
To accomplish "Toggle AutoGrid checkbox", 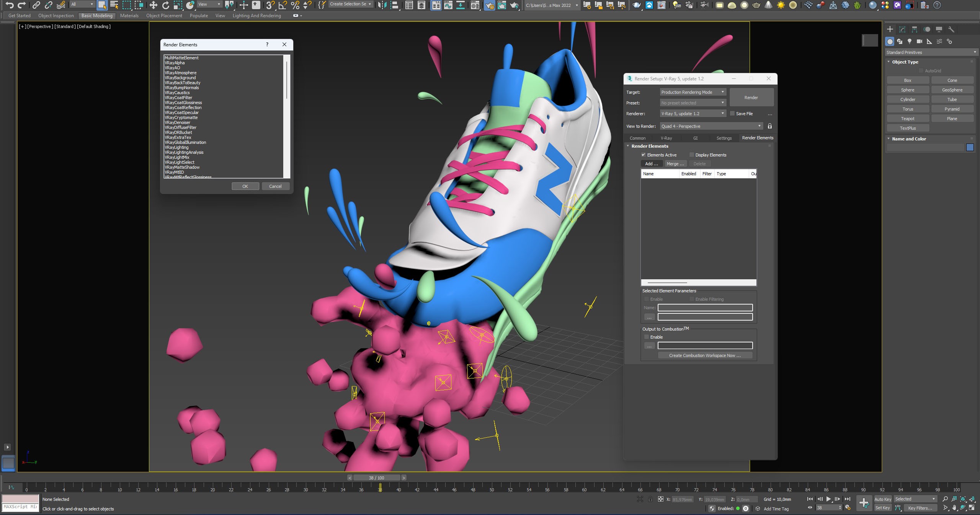I will point(921,71).
